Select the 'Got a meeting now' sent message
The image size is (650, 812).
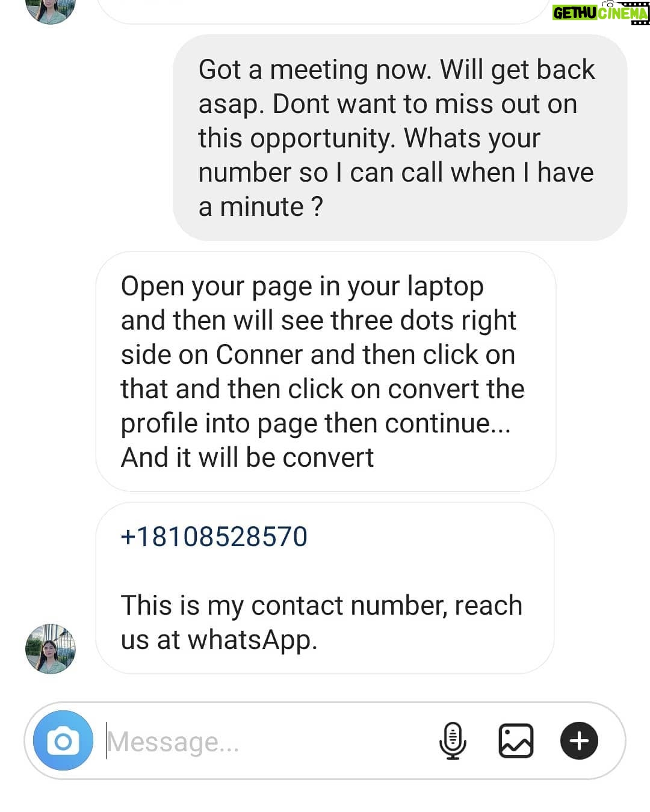400,138
